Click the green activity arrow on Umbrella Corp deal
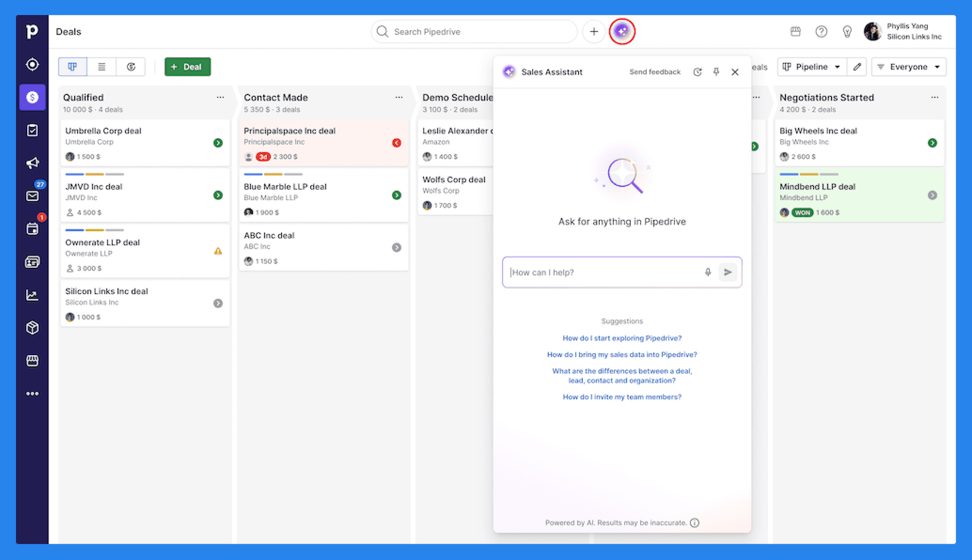 point(218,143)
